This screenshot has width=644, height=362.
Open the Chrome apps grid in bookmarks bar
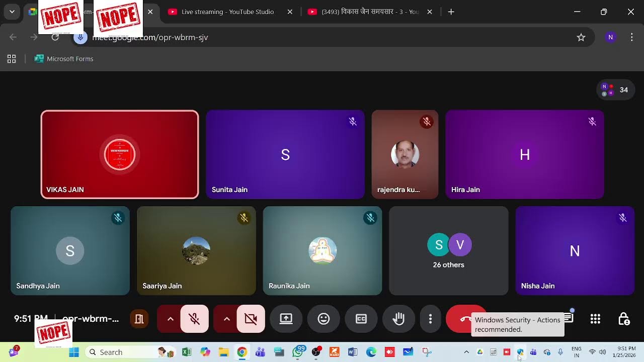(12, 59)
